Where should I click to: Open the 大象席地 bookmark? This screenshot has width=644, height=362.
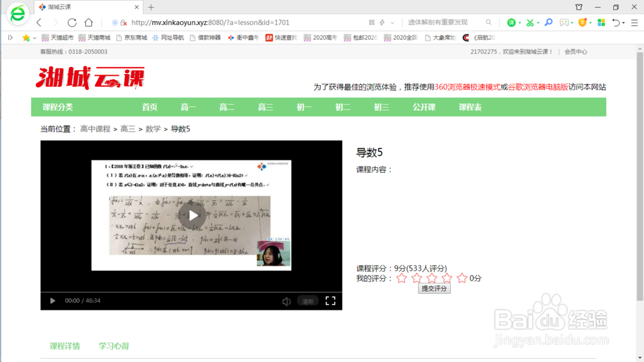(440, 37)
